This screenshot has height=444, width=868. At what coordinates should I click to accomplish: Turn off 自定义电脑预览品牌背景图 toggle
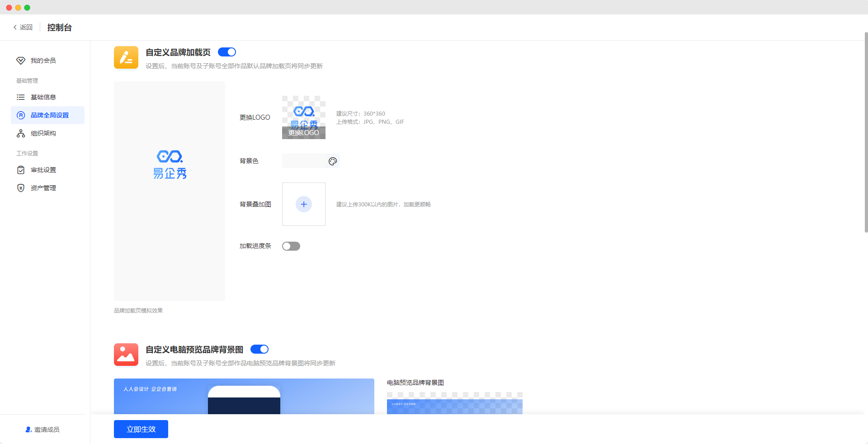[x=259, y=349]
